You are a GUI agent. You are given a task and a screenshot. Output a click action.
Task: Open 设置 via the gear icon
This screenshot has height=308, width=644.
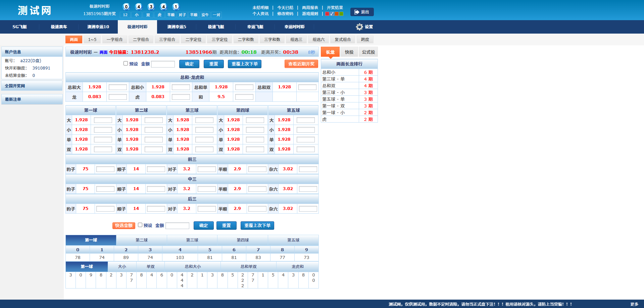coord(359,27)
